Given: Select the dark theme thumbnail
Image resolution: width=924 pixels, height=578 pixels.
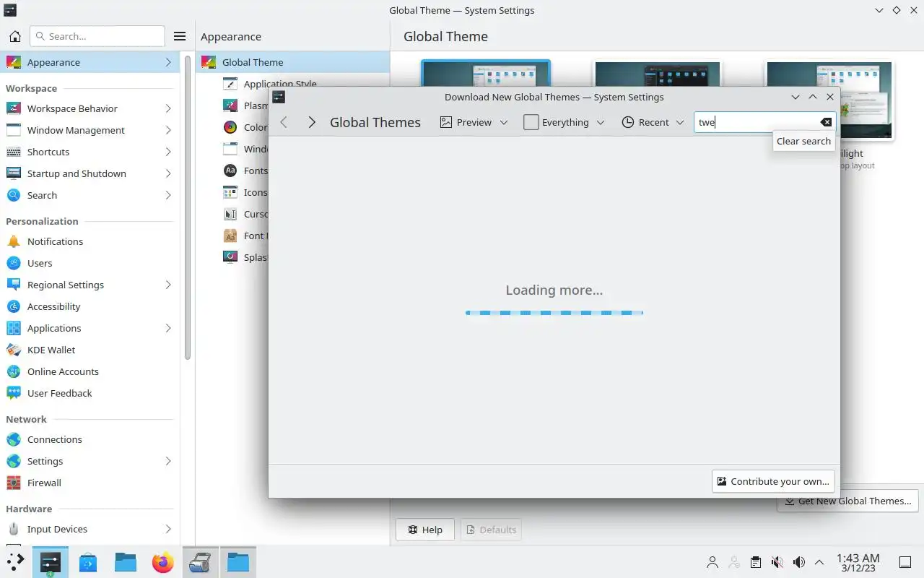Looking at the screenshot, I should coord(657,74).
